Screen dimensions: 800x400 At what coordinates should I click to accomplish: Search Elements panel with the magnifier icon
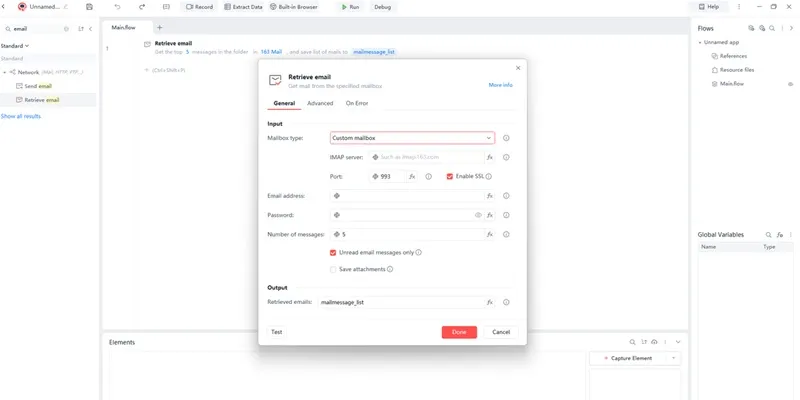point(632,342)
